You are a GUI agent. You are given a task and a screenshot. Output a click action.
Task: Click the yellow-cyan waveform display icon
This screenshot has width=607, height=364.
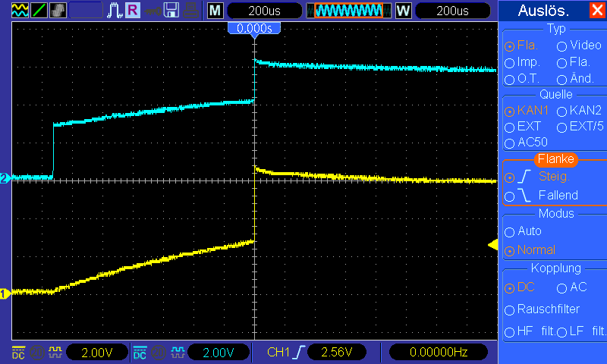20,11
